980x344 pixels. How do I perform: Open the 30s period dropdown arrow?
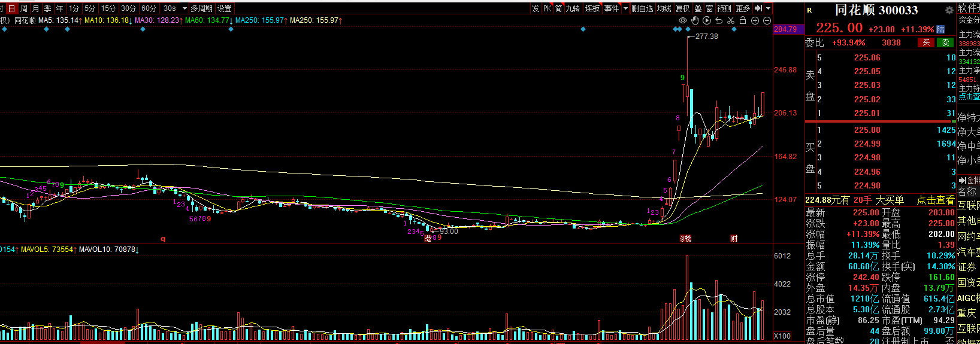coord(184,8)
